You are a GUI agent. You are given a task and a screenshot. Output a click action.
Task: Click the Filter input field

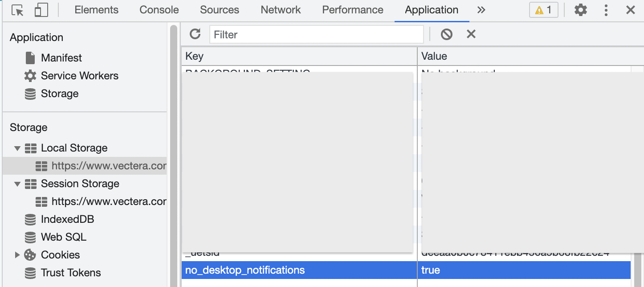pyautogui.click(x=316, y=34)
